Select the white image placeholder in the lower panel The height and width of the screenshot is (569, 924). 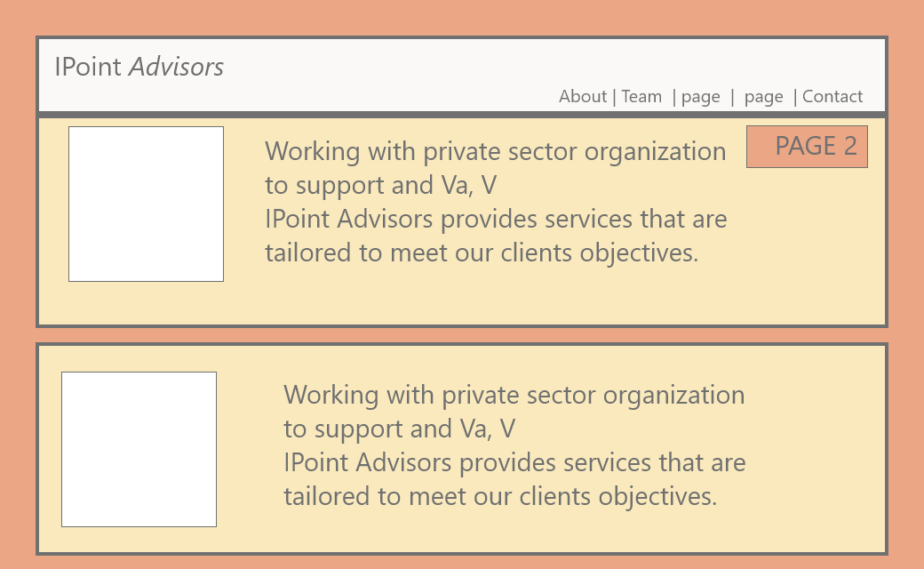click(139, 449)
